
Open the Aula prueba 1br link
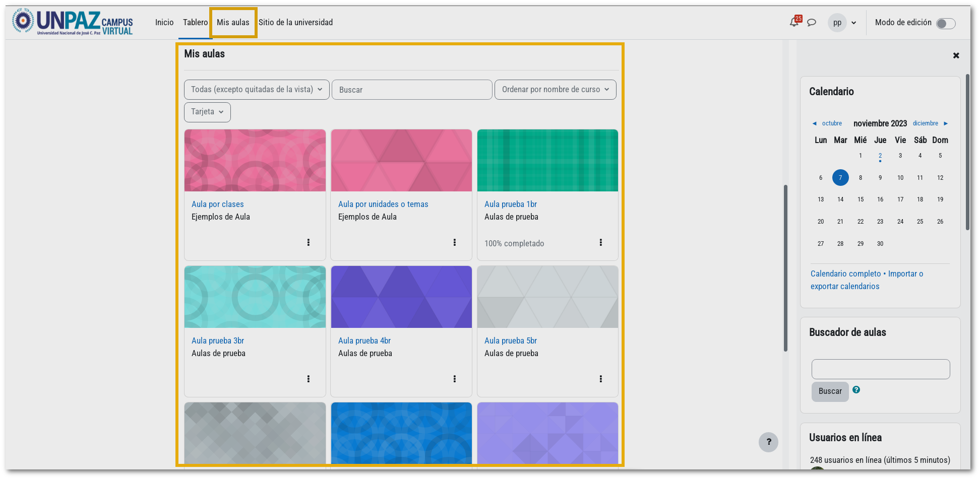click(x=511, y=204)
